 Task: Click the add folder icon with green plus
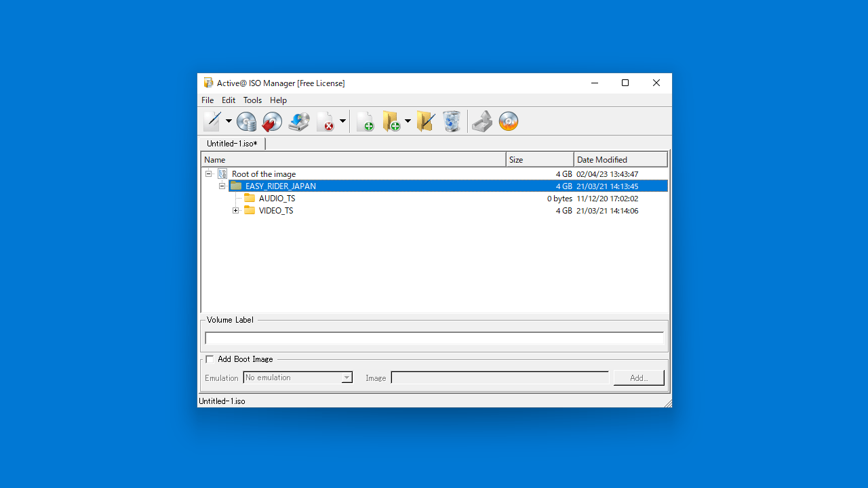pos(391,121)
